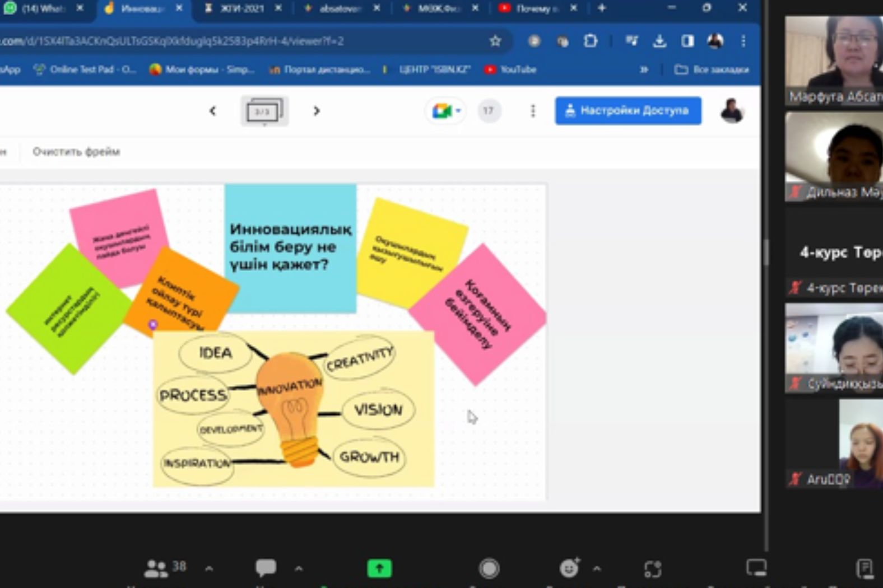
Task: Toggle the bookmark star in the address bar
Action: 495,41
